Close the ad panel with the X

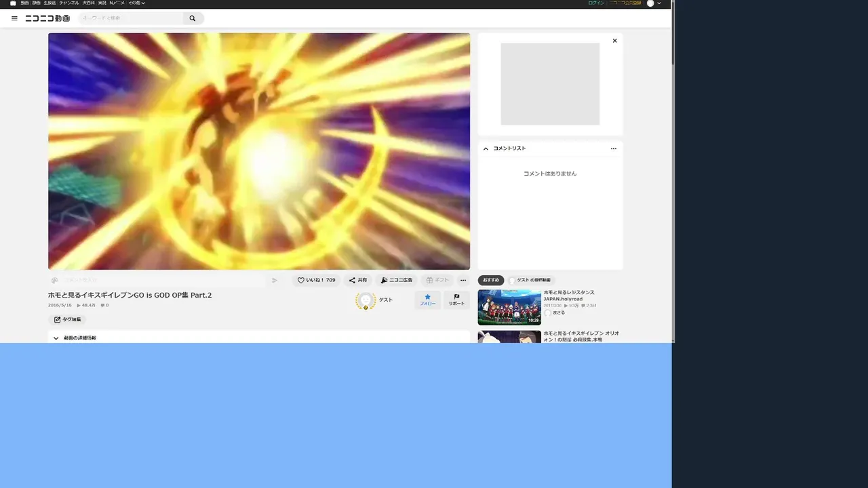click(615, 41)
